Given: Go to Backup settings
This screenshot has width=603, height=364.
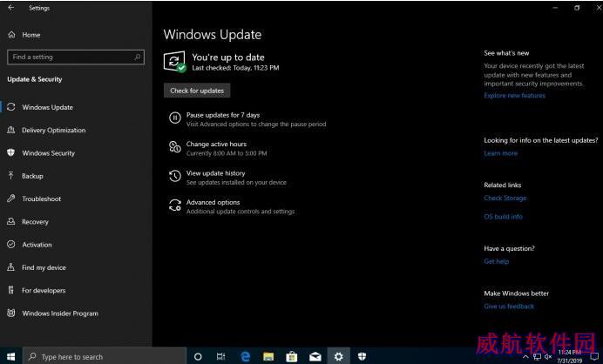Looking at the screenshot, I should pos(32,176).
